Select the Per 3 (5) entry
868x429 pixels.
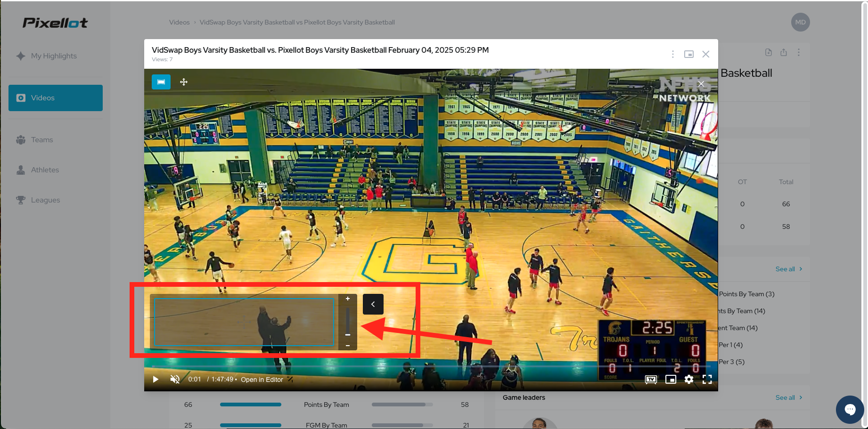click(731, 362)
